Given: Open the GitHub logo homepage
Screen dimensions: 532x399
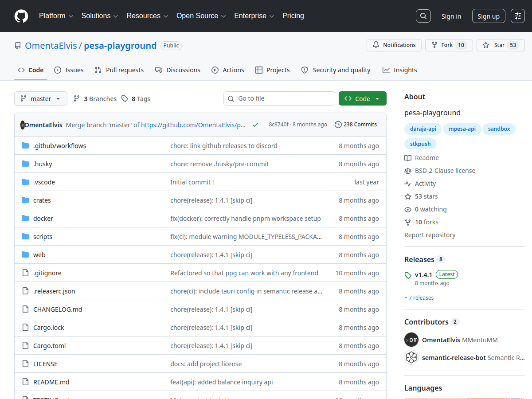Looking at the screenshot, I should coord(21,16).
